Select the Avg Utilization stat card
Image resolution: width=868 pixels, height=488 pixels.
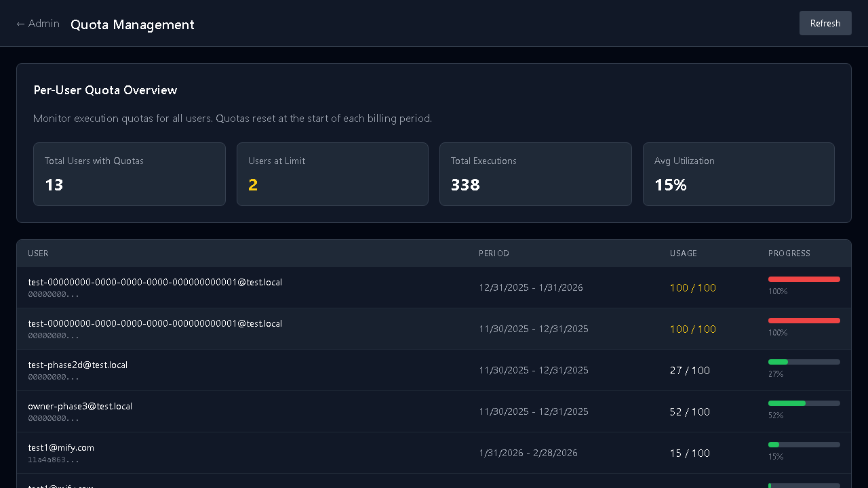click(x=738, y=174)
